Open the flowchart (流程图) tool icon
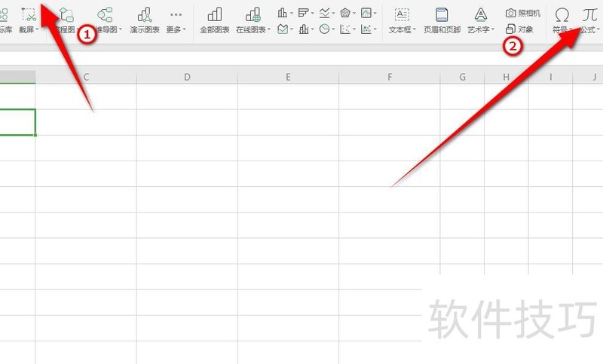The width and height of the screenshot is (603, 364). point(66,15)
